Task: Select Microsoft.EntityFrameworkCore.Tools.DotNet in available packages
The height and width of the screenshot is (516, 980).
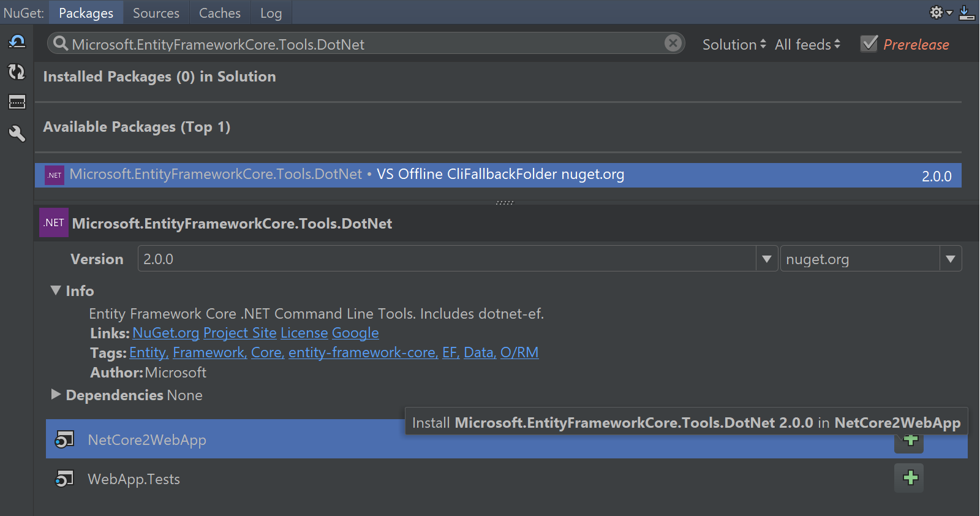Action: [498, 175]
